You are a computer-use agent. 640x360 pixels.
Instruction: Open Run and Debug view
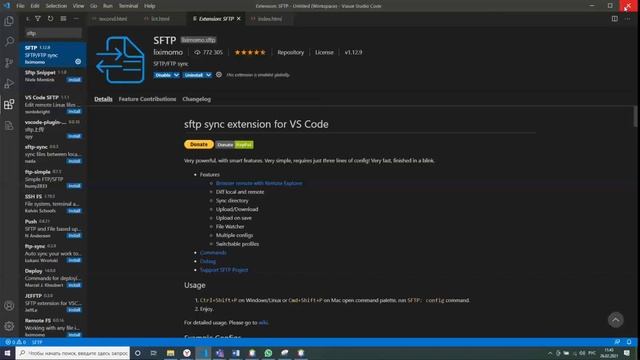point(9,83)
